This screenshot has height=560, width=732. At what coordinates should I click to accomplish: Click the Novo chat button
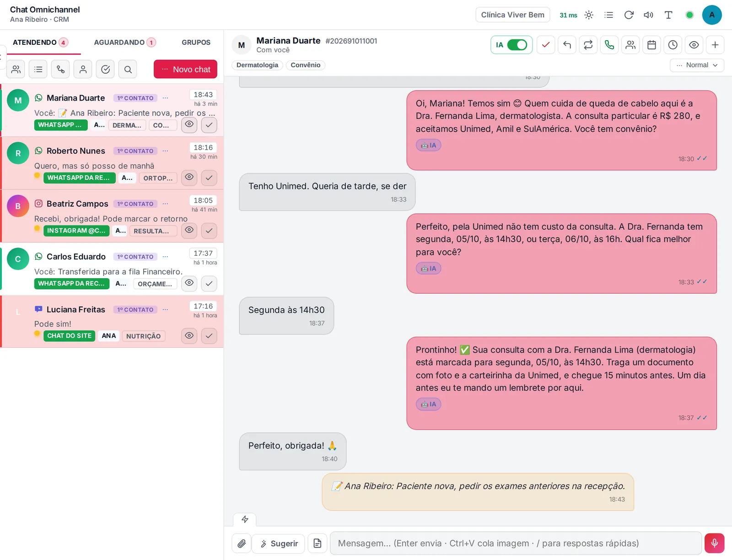tap(185, 69)
